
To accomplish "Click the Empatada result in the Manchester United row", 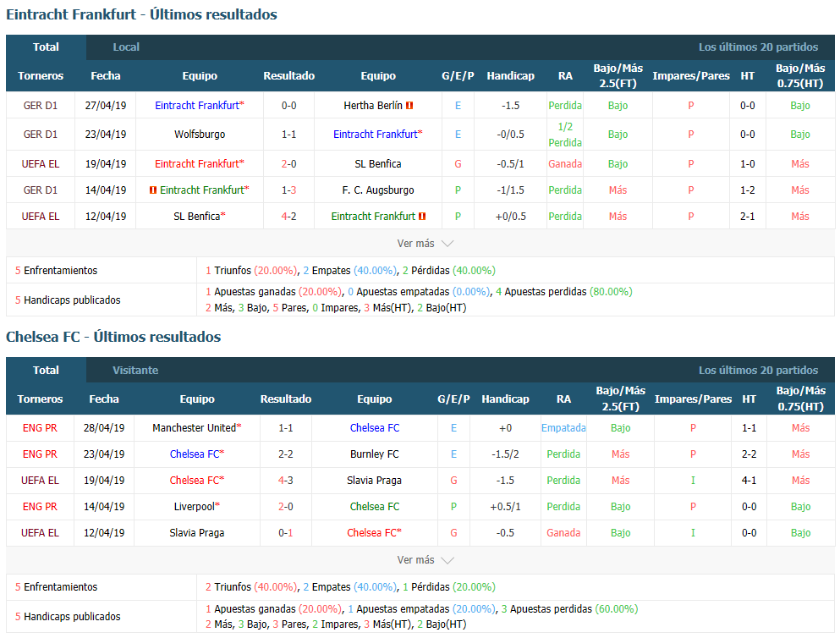I will [x=563, y=428].
